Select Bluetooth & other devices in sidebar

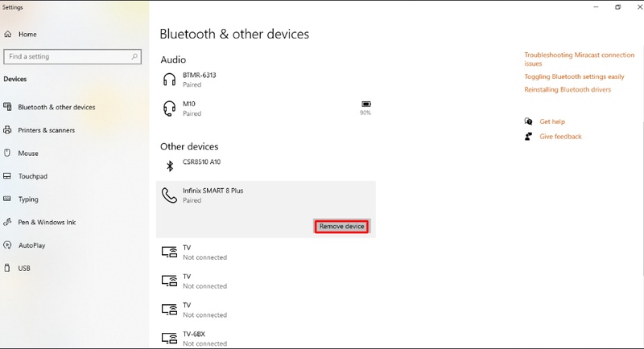pos(56,107)
